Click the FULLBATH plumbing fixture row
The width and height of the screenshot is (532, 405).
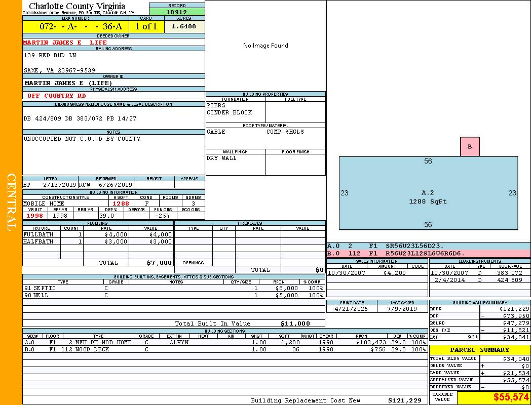tap(98, 234)
